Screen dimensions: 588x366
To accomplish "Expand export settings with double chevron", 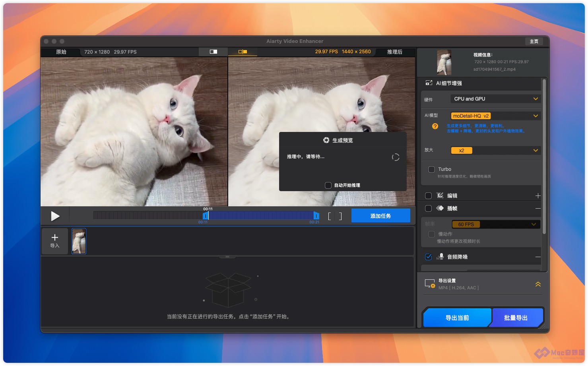I will coord(538,284).
